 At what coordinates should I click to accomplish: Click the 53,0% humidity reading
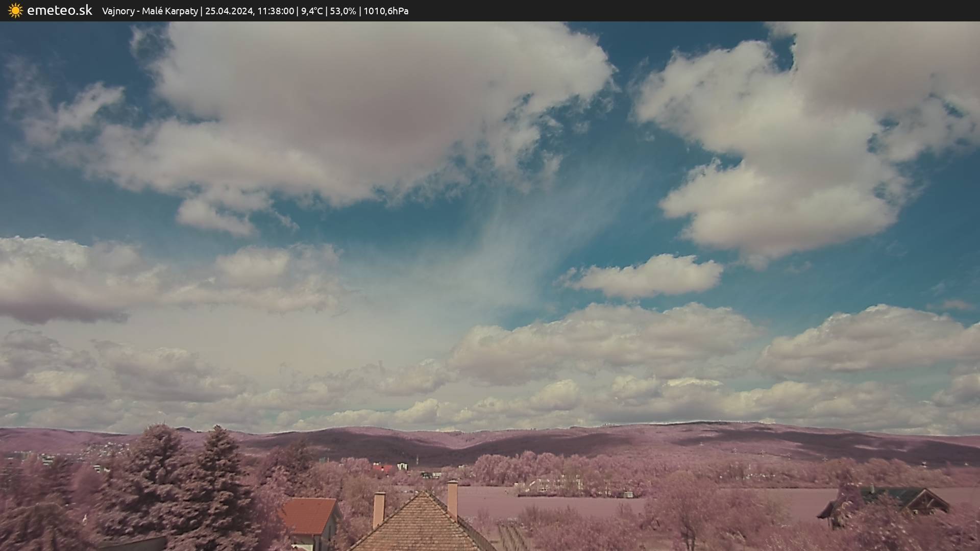[342, 11]
